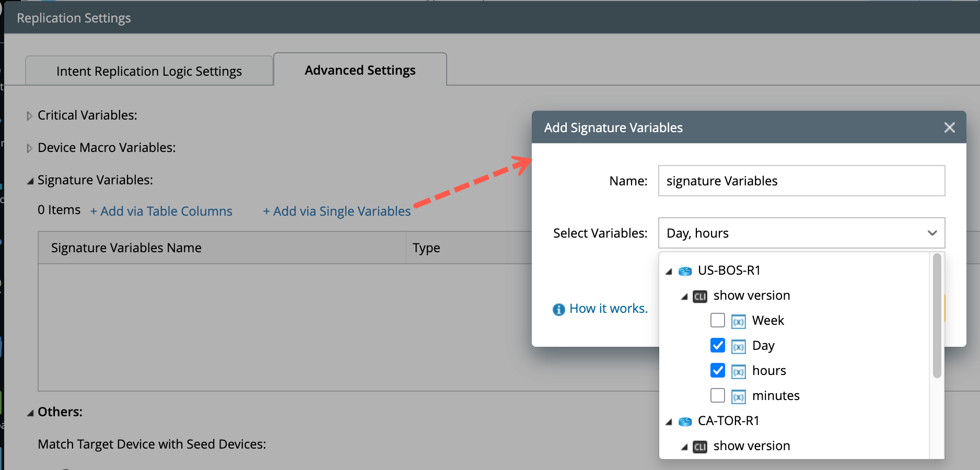The height and width of the screenshot is (470, 980).
Task: Click the variable icon next to Week
Action: pyautogui.click(x=739, y=321)
